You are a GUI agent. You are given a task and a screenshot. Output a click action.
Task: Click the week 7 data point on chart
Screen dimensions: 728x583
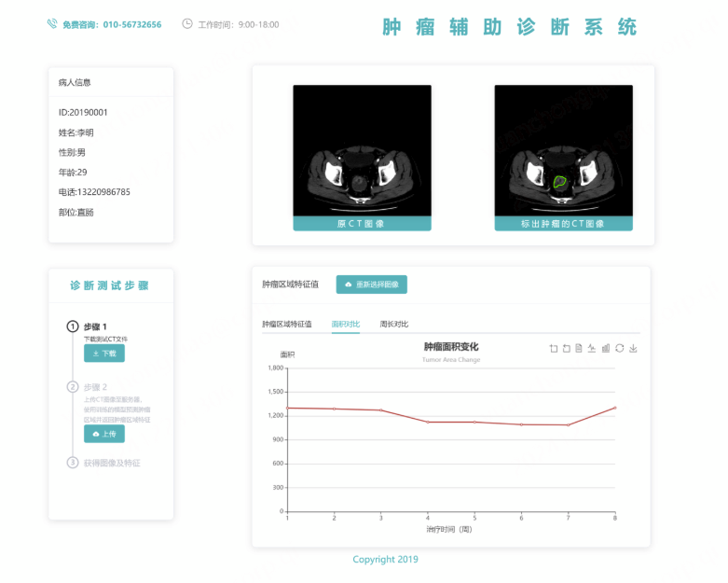[569, 424]
